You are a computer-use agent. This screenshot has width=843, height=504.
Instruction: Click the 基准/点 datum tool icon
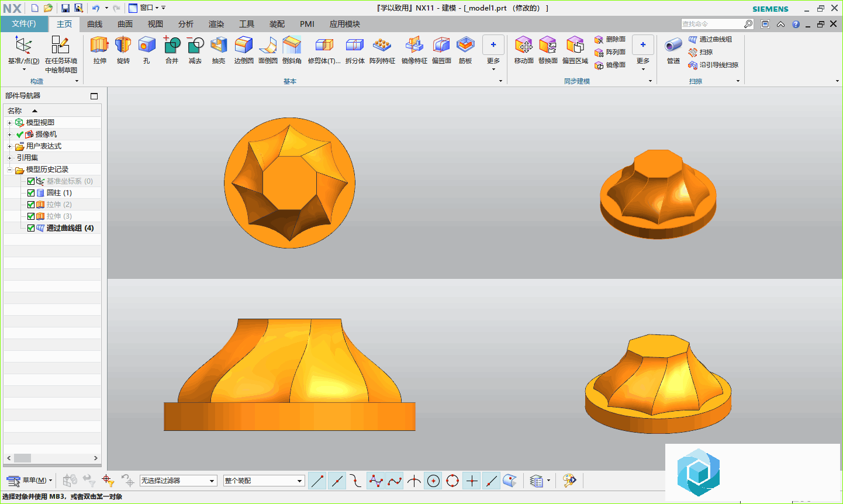(23, 45)
